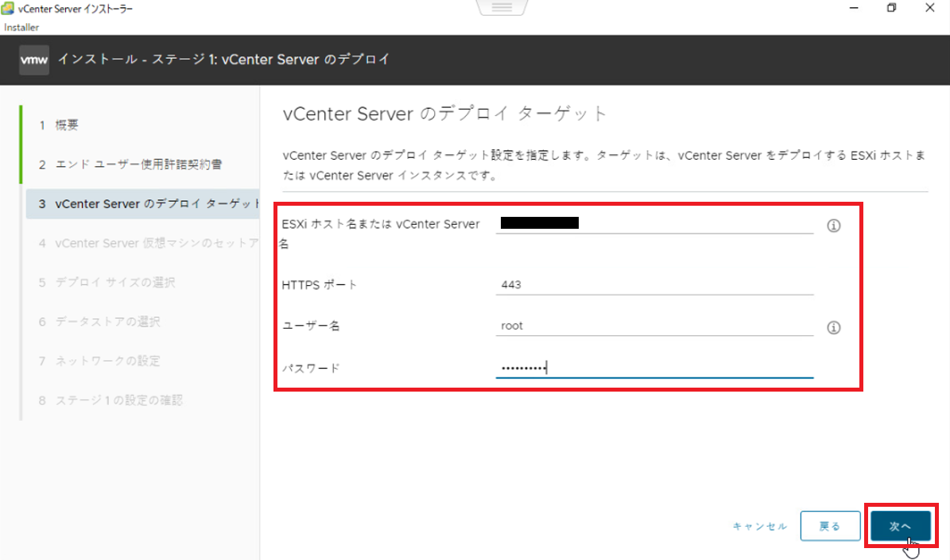Restore down the installer window

pyautogui.click(x=892, y=8)
